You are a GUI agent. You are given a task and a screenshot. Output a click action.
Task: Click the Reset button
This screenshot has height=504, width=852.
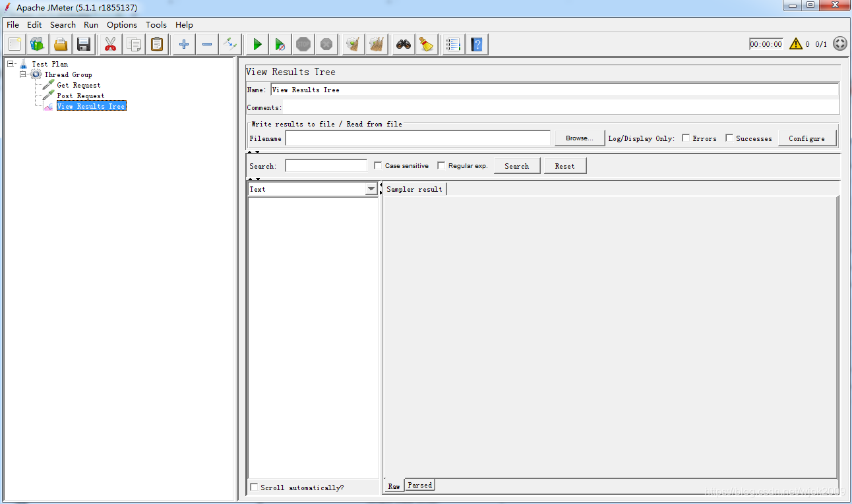pos(564,165)
